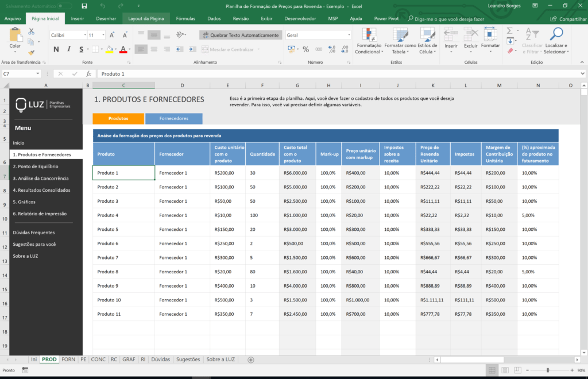The image size is (588, 379).
Task: Expand the Name Box dropdown arrow
Action: point(38,74)
